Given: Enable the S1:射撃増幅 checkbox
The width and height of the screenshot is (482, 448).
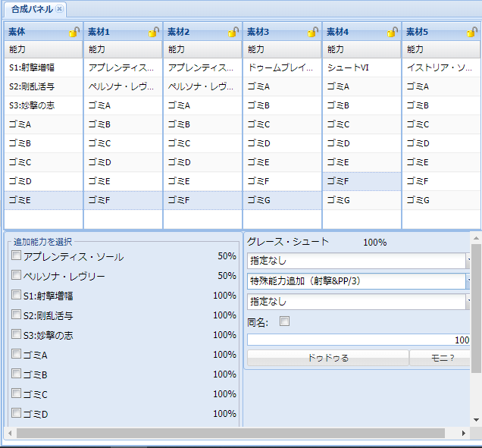Looking at the screenshot, I should click(x=16, y=295).
